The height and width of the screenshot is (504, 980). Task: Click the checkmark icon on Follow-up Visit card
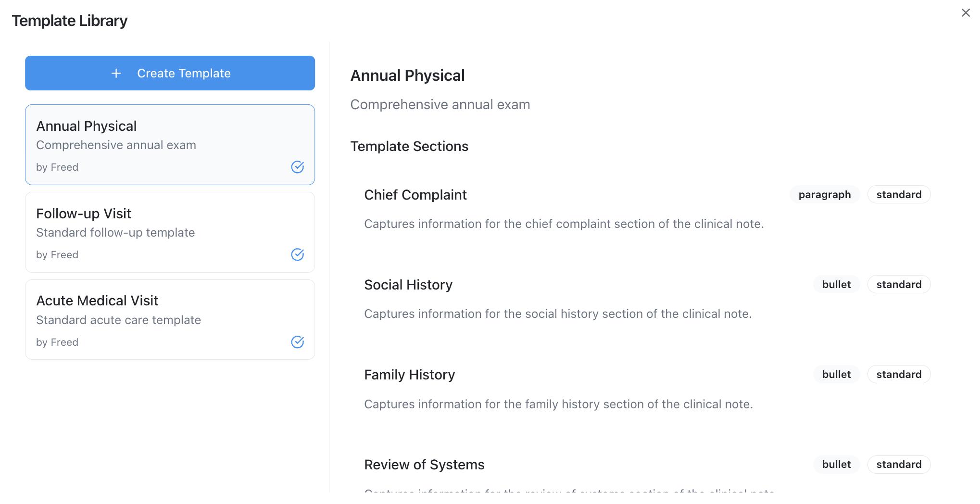point(298,254)
